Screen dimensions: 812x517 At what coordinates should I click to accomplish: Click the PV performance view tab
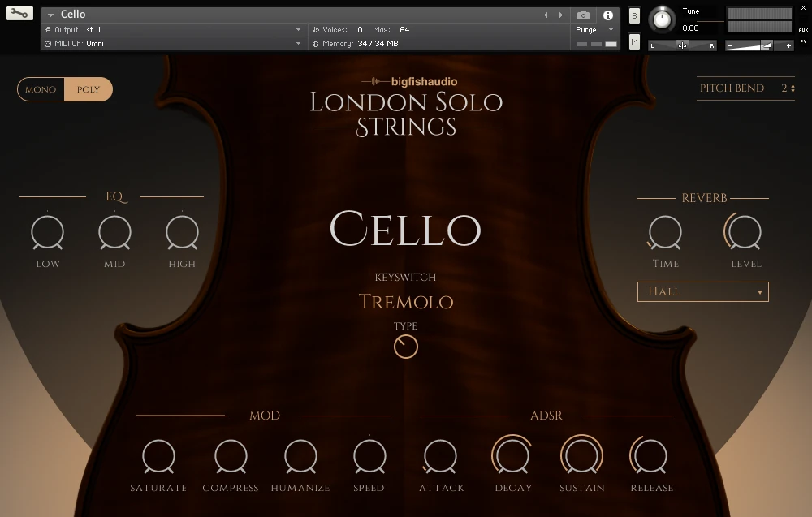coord(804,41)
